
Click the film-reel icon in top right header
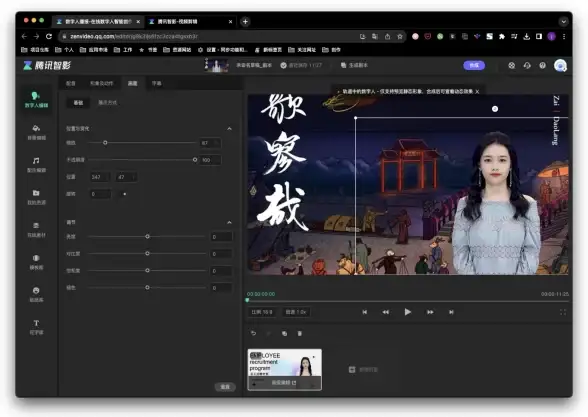click(x=512, y=65)
